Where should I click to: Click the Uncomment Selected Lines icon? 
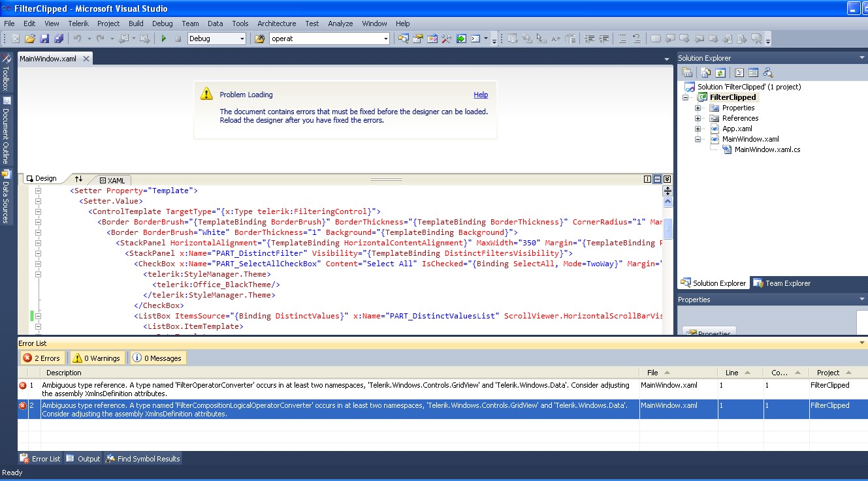point(636,39)
